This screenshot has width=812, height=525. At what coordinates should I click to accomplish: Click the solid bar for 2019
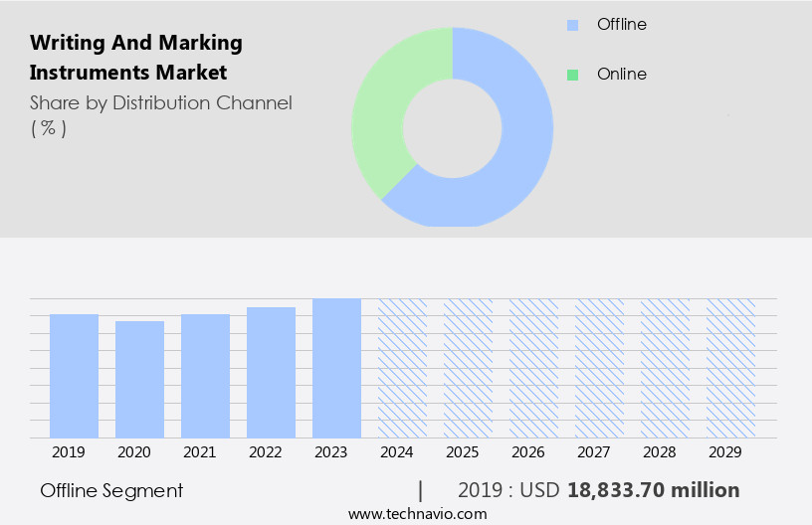click(74, 376)
